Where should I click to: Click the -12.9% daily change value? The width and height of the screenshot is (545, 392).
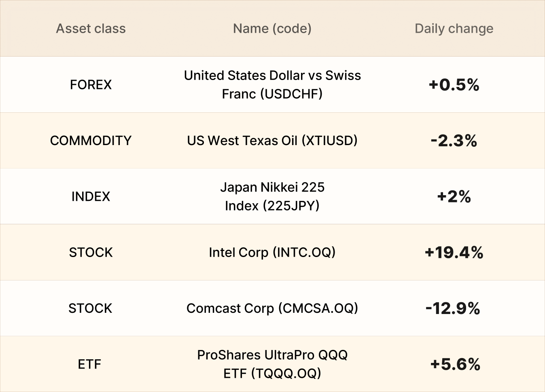click(x=453, y=308)
